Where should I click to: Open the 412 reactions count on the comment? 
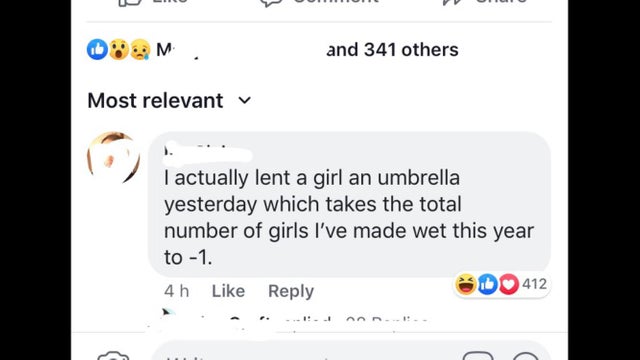[534, 284]
